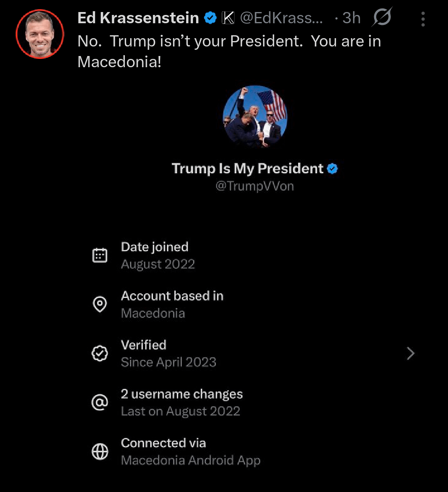Tap the calendar Date joined icon

(100, 256)
